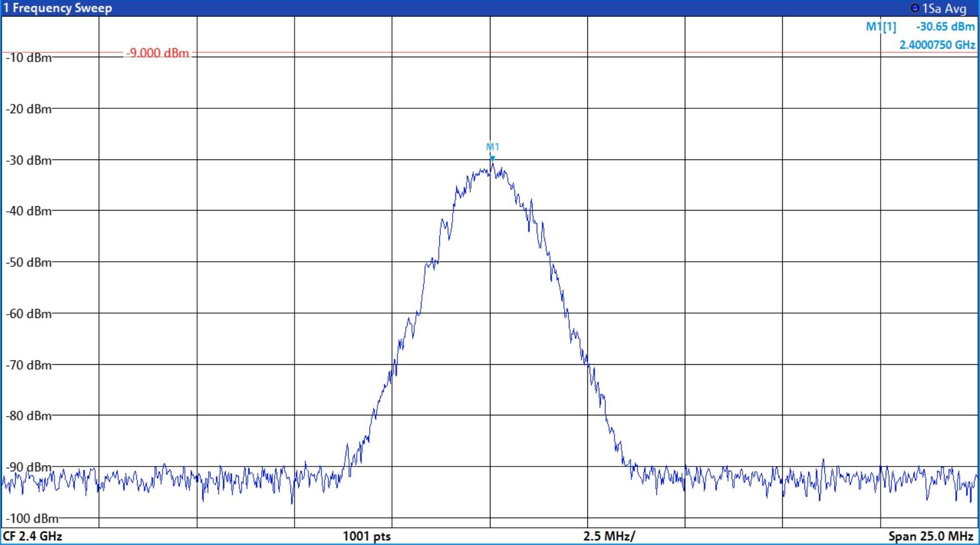
Task: Click the M1 marker triangle on the peak
Action: pos(492,158)
